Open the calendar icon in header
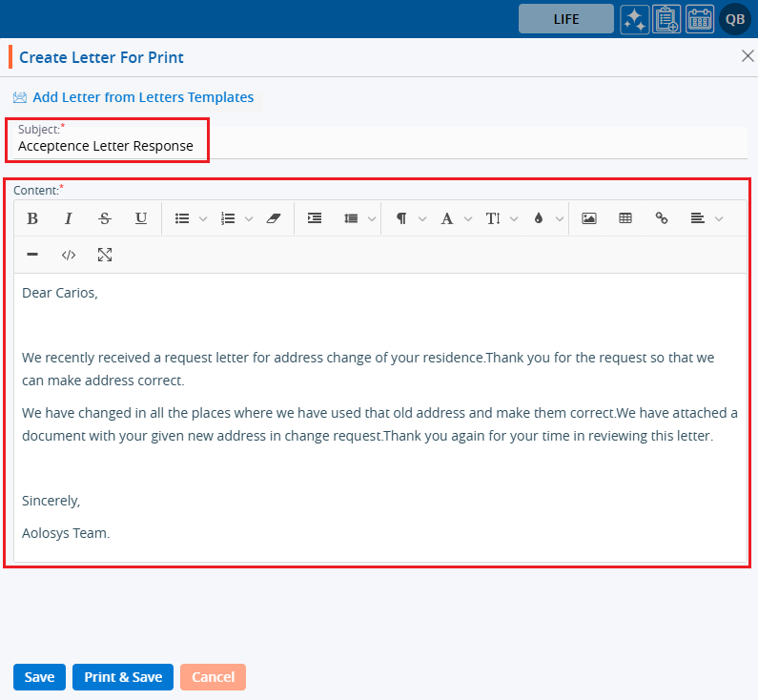 tap(700, 19)
